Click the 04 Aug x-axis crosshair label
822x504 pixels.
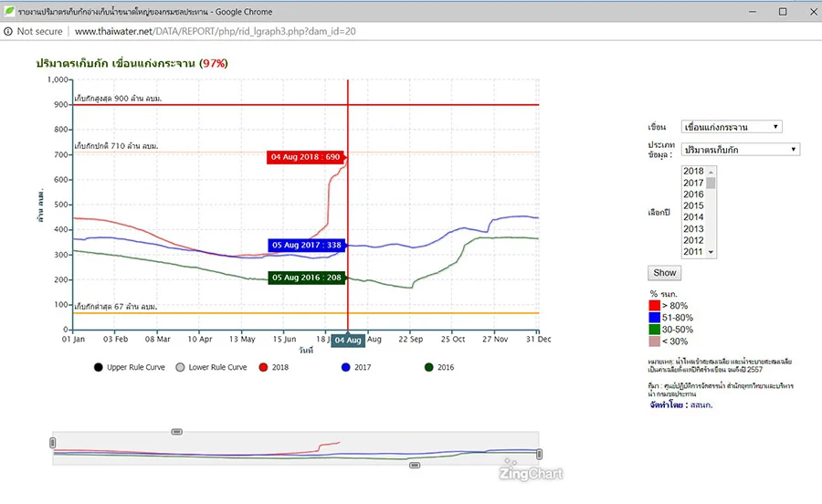(348, 340)
